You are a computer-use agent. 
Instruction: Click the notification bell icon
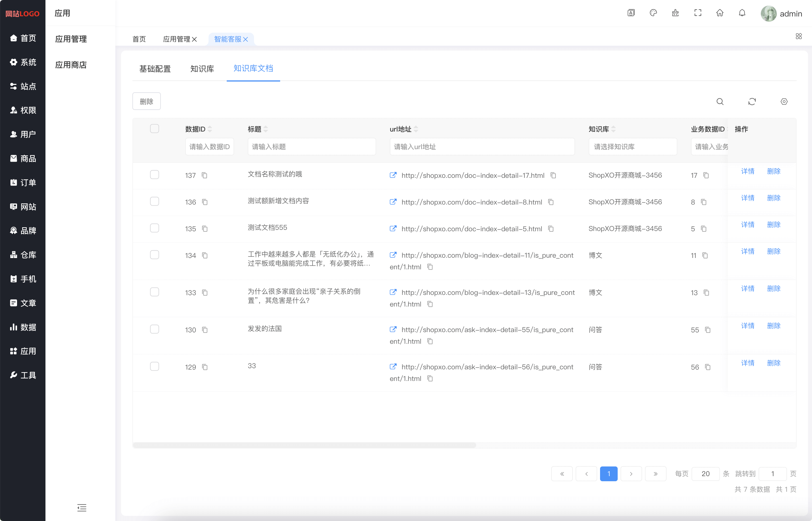pyautogui.click(x=742, y=13)
